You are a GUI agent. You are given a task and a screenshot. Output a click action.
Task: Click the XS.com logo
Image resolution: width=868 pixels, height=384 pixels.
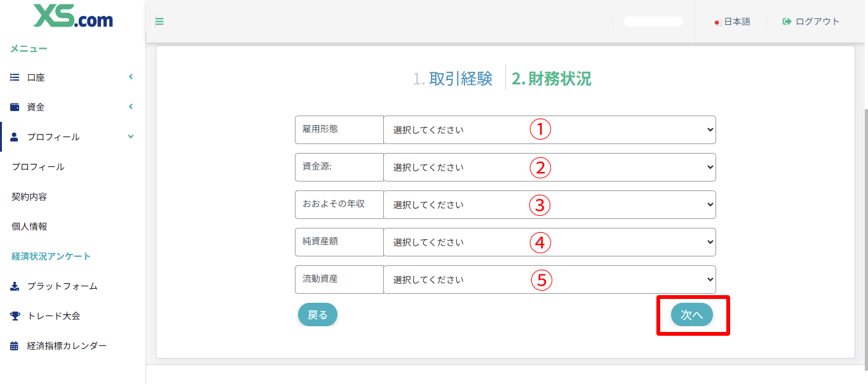72,18
